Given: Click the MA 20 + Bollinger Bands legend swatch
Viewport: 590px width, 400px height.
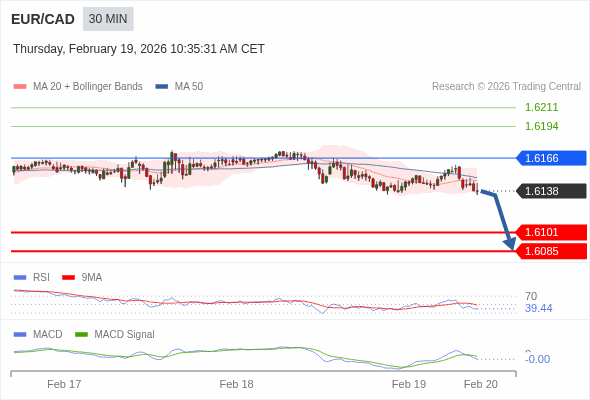Looking at the screenshot, I should [x=20, y=87].
